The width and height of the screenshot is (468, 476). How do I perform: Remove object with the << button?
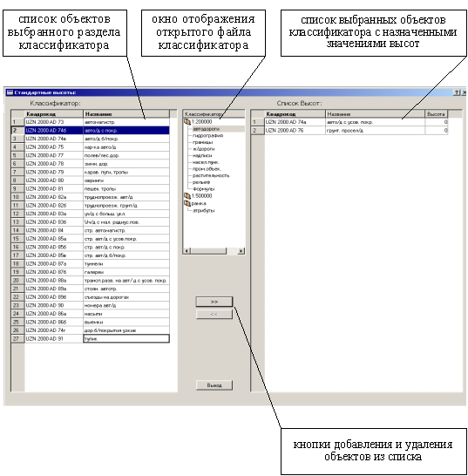click(x=214, y=314)
